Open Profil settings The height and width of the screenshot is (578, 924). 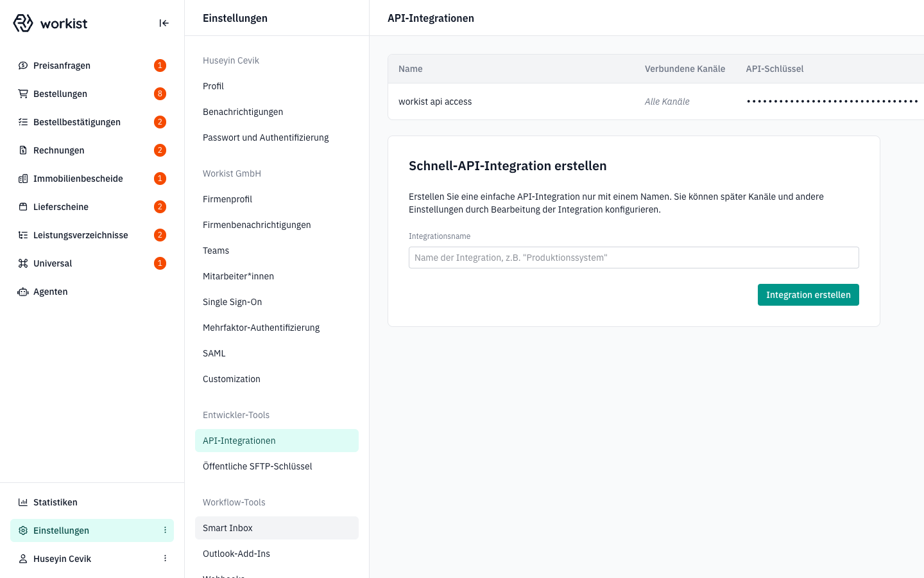277,86
